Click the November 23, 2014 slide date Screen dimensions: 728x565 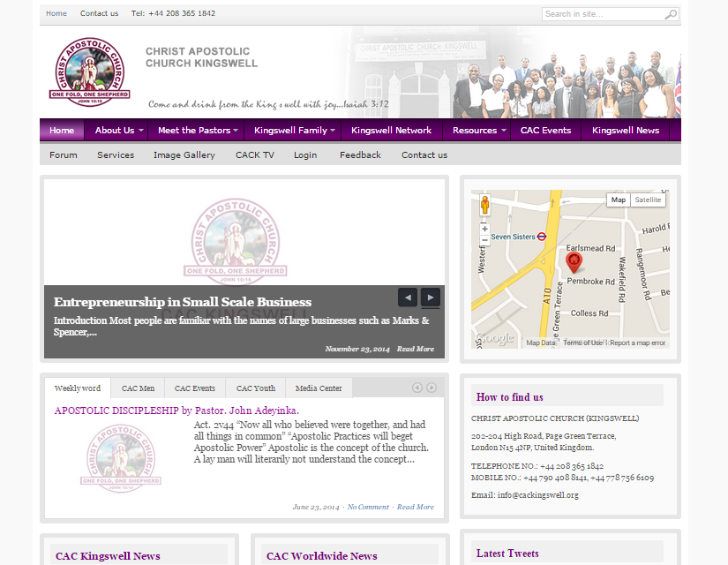pyautogui.click(x=357, y=349)
